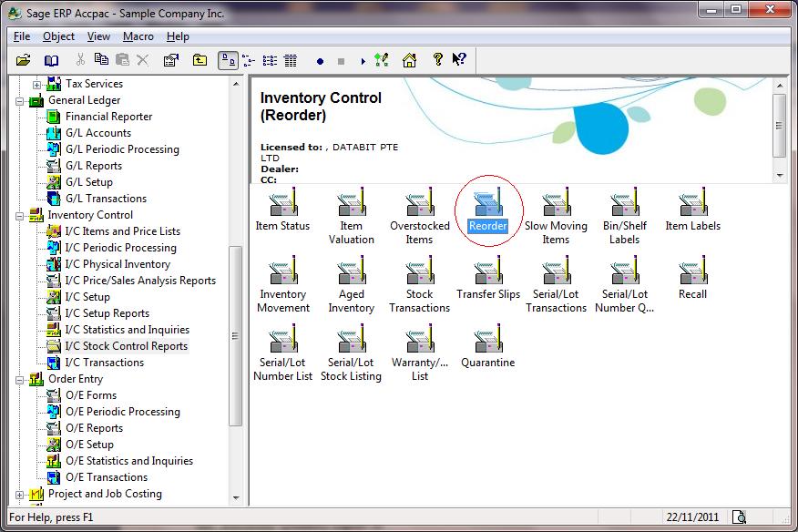Open the File menu

pyautogui.click(x=22, y=36)
